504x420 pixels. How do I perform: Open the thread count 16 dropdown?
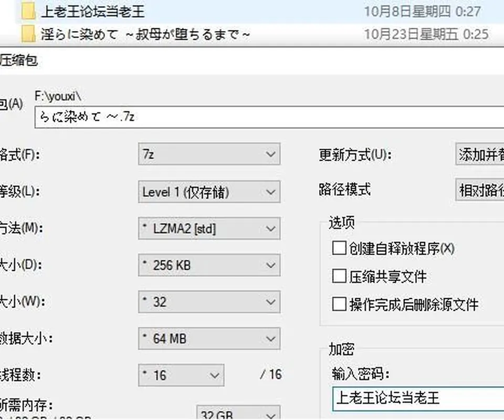181,375
